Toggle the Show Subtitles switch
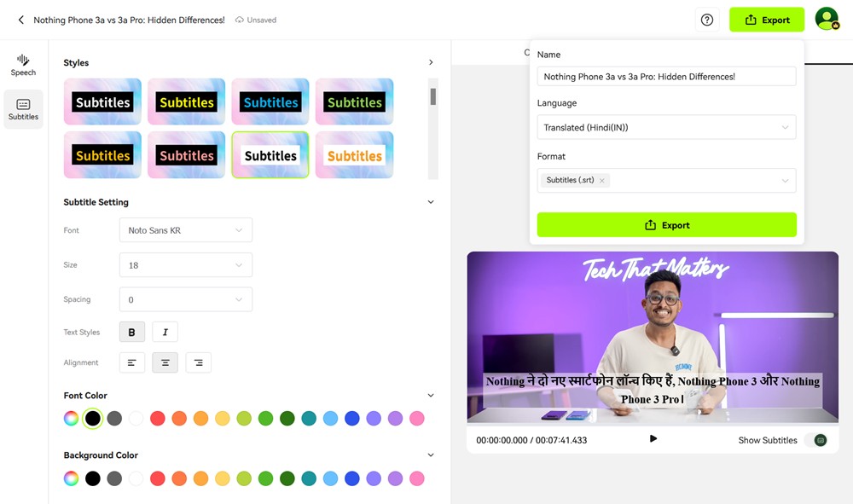 818,440
